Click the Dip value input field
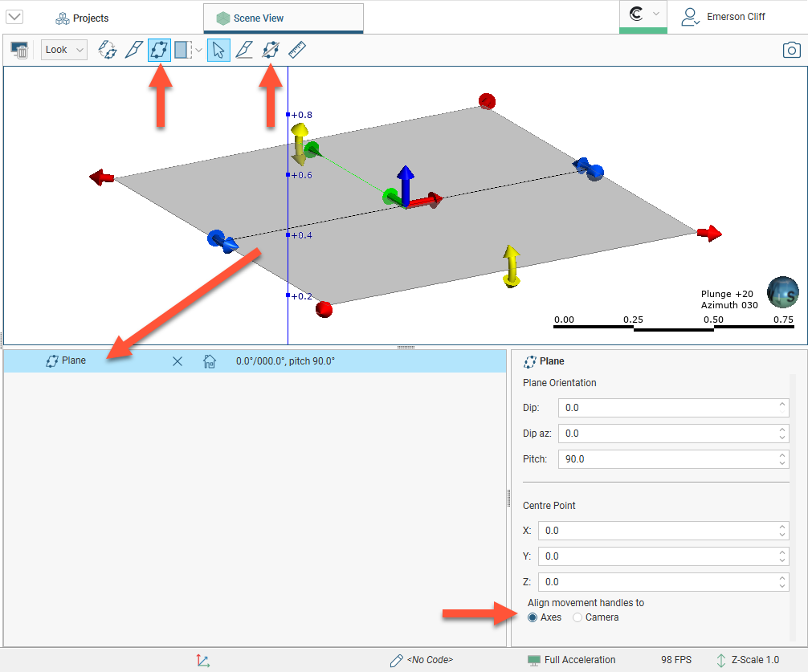808x672 pixels. point(668,408)
